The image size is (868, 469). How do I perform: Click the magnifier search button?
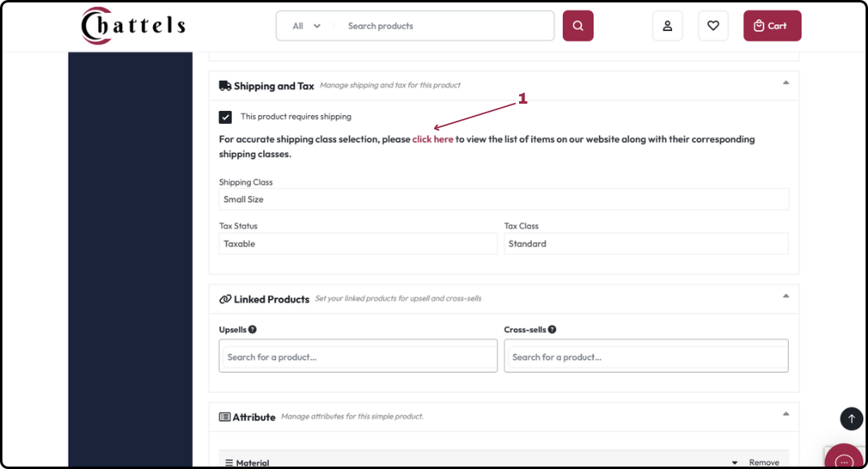(578, 25)
